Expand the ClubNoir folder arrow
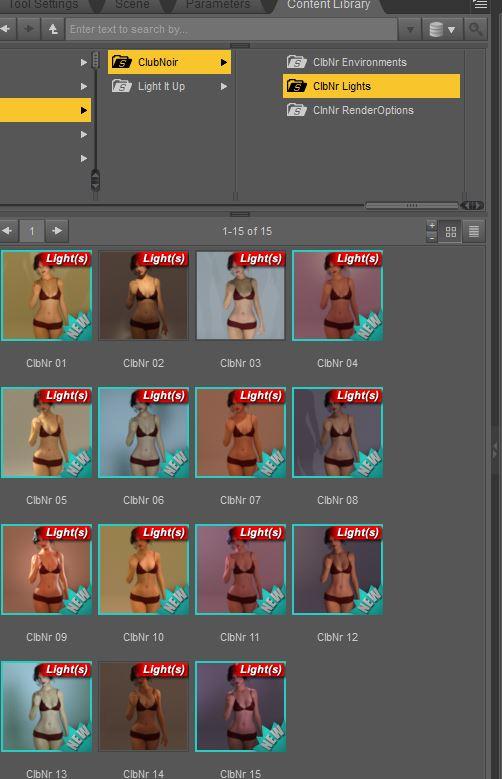The width and height of the screenshot is (502, 779). 224,62
